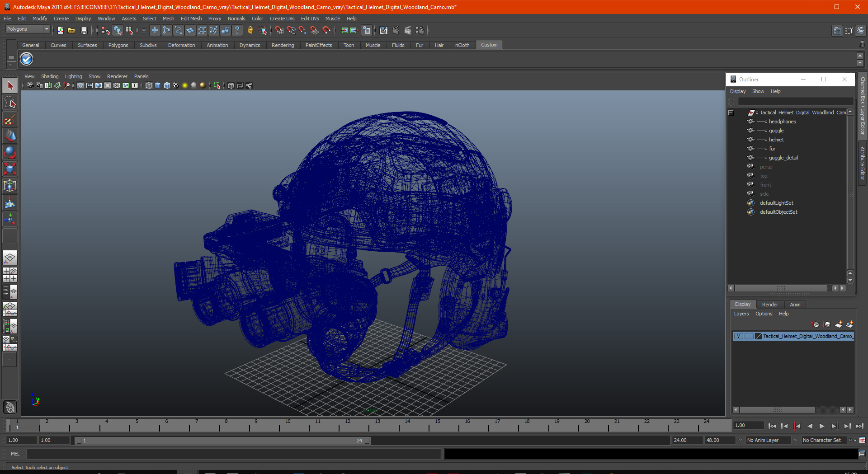Toggle viewport grid display icon
Viewport: 868px width, 474px height.
(80, 85)
